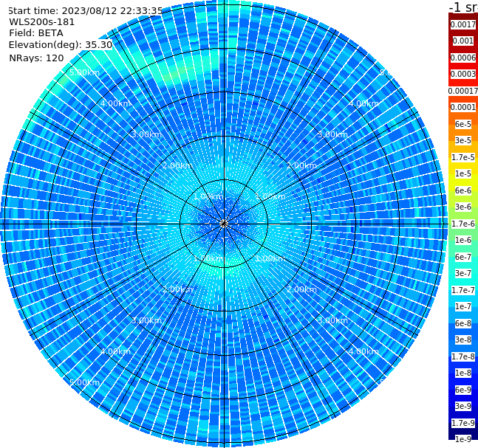478x448 pixels.
Task: Select the 1.7e-6 colorbar tick
Action: click(463, 224)
